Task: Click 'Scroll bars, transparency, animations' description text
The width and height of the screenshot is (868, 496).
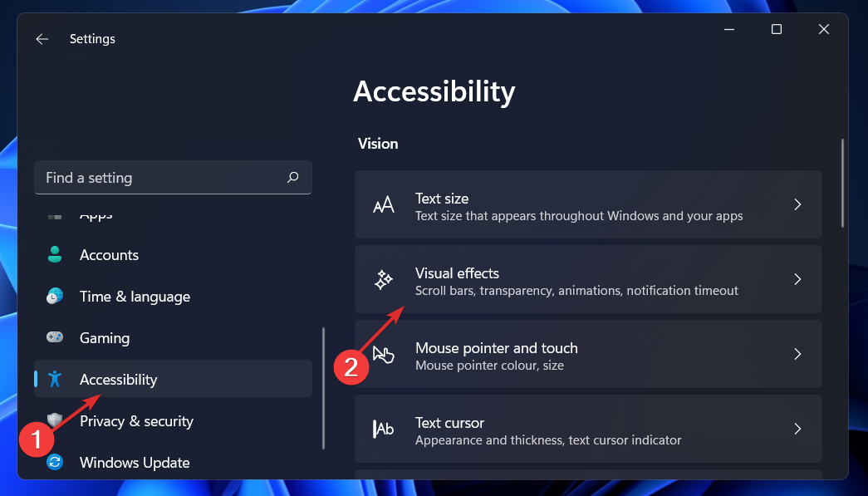Action: pyautogui.click(x=576, y=291)
